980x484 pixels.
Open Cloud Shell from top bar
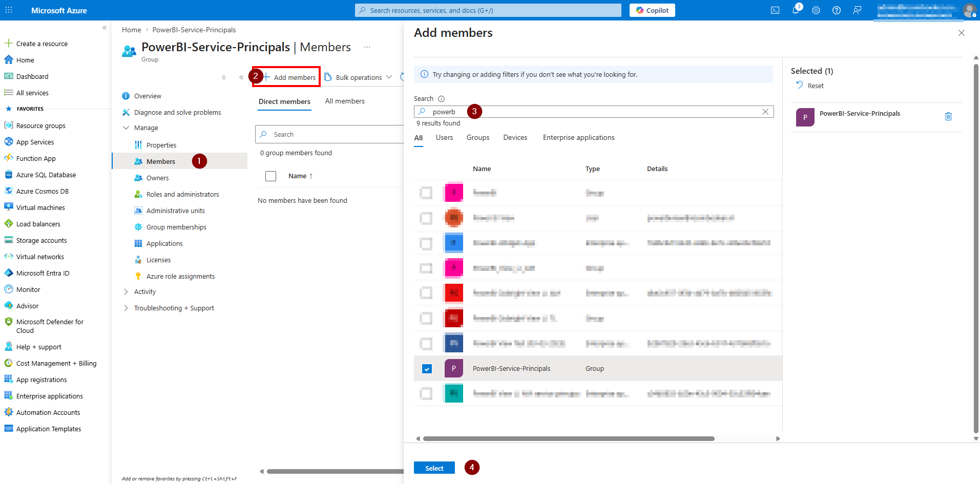point(775,10)
